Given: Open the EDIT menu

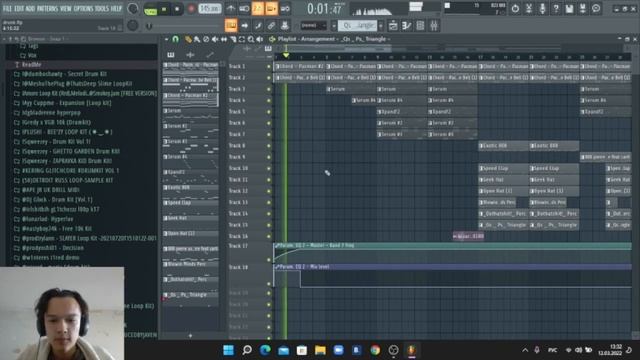Looking at the screenshot, I should (19, 8).
